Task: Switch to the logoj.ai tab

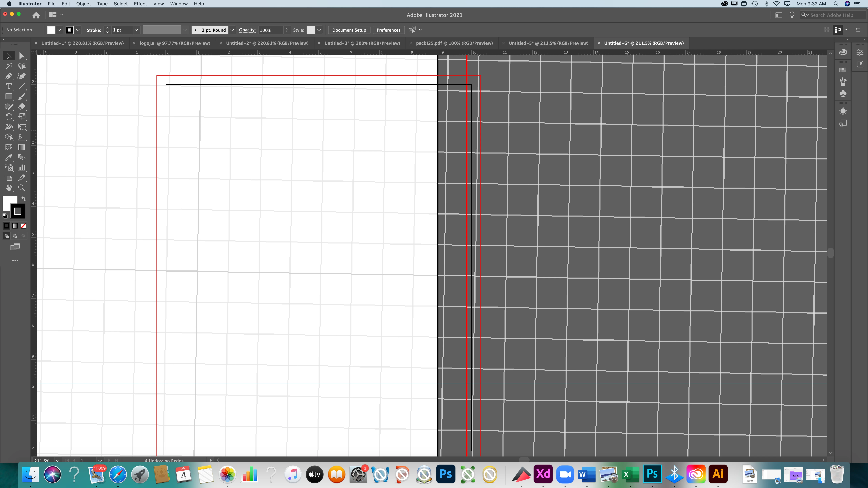Action: 175,43
